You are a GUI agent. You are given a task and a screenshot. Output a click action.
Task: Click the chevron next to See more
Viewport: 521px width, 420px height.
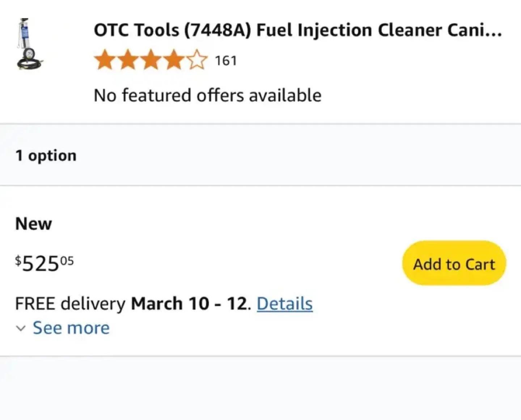(x=20, y=328)
